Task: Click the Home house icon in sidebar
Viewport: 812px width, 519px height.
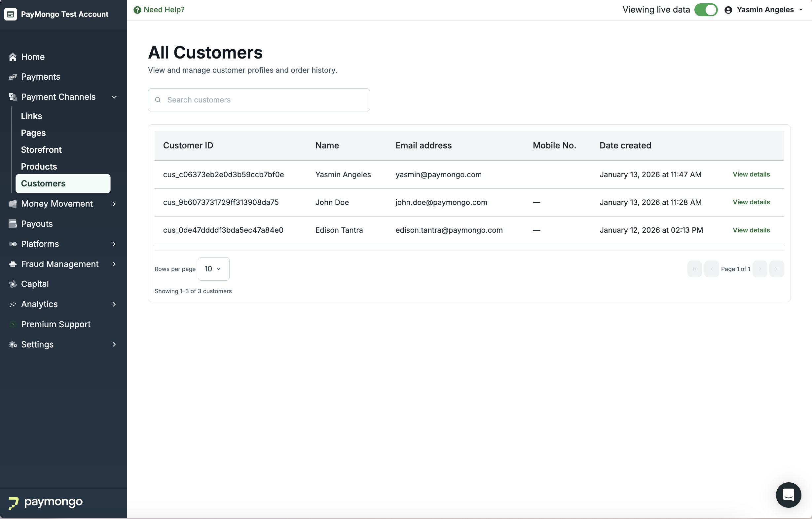Action: pos(13,57)
